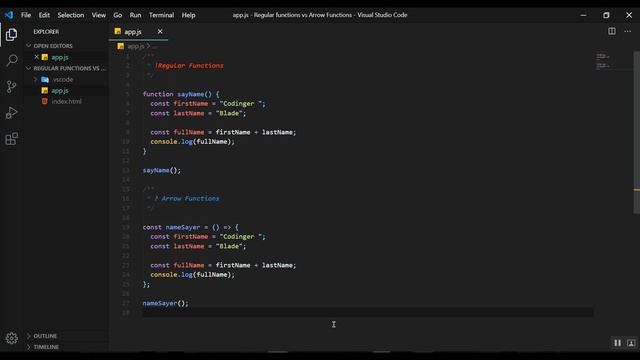The image size is (640, 360).
Task: Open the Manage gear settings
Action: 11,338
